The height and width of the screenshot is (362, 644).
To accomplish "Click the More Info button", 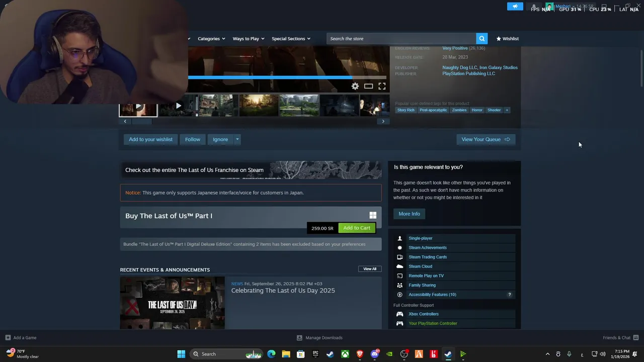I will click(409, 214).
